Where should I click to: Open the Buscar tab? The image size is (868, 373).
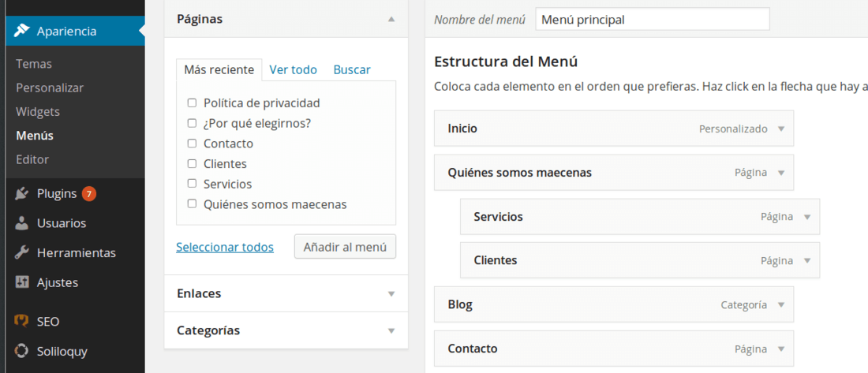tap(352, 69)
